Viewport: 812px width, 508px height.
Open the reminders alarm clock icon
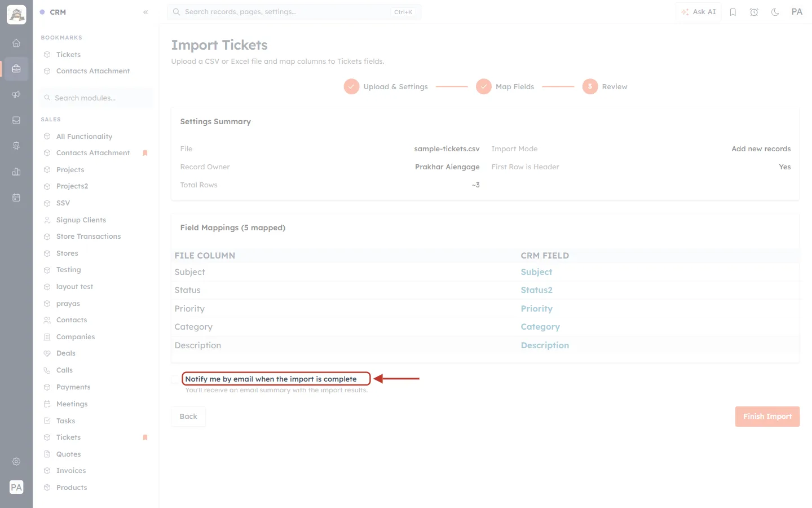point(754,12)
